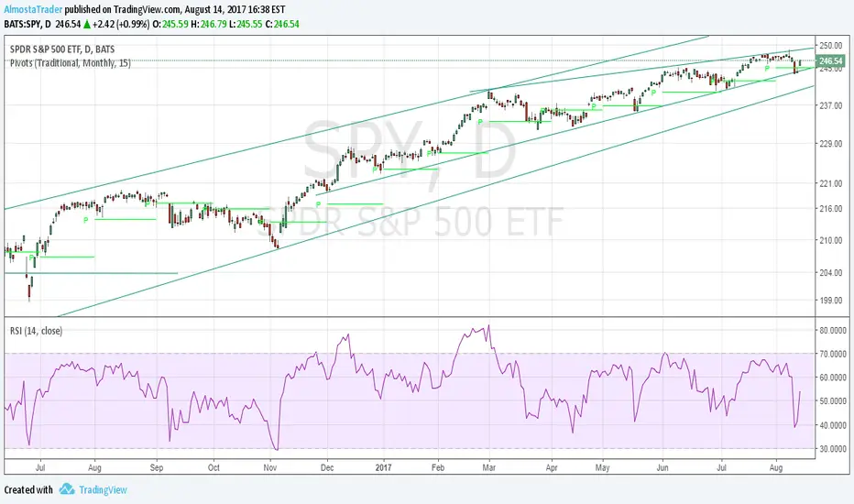Click the August 14, 2017 16:38 EST publish date

click(x=235, y=9)
